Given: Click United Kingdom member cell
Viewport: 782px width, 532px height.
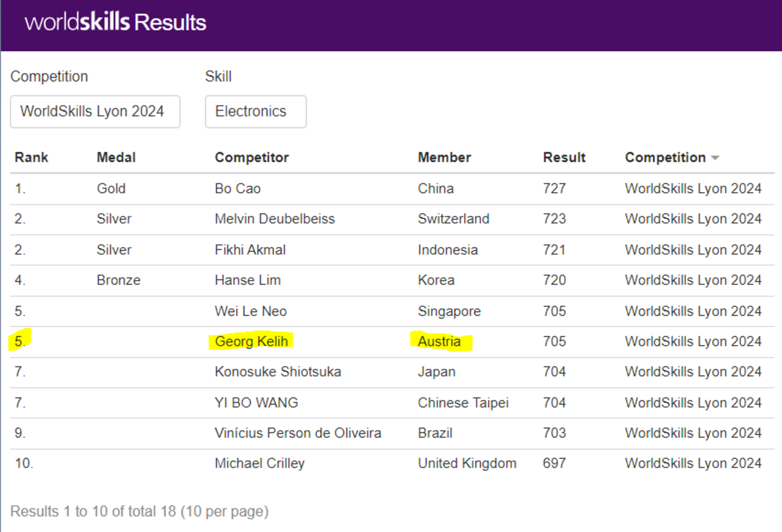Looking at the screenshot, I should [x=466, y=464].
